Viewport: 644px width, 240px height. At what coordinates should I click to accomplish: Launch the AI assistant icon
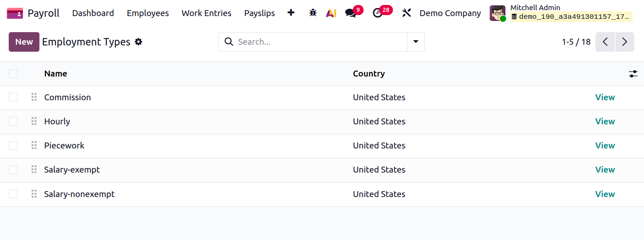pos(331,13)
